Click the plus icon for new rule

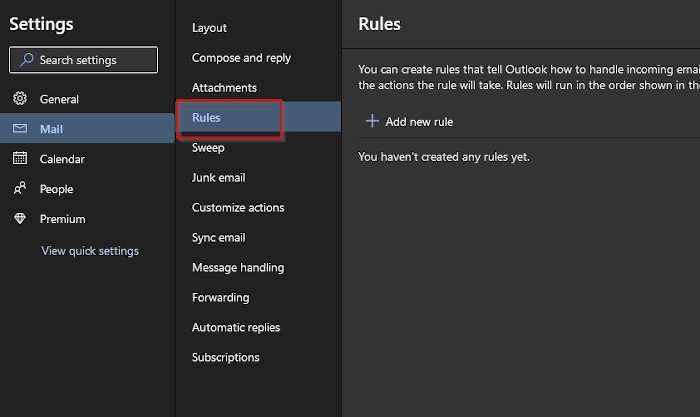(372, 122)
